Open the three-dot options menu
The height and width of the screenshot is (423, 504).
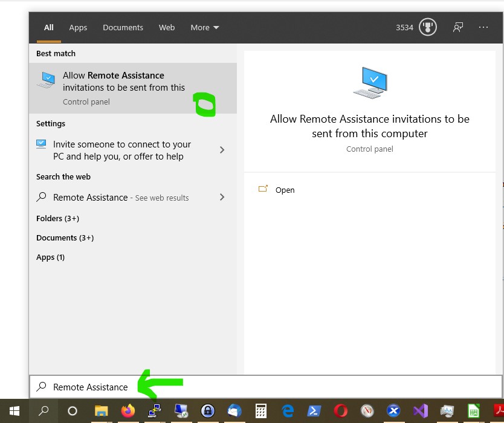pyautogui.click(x=483, y=27)
